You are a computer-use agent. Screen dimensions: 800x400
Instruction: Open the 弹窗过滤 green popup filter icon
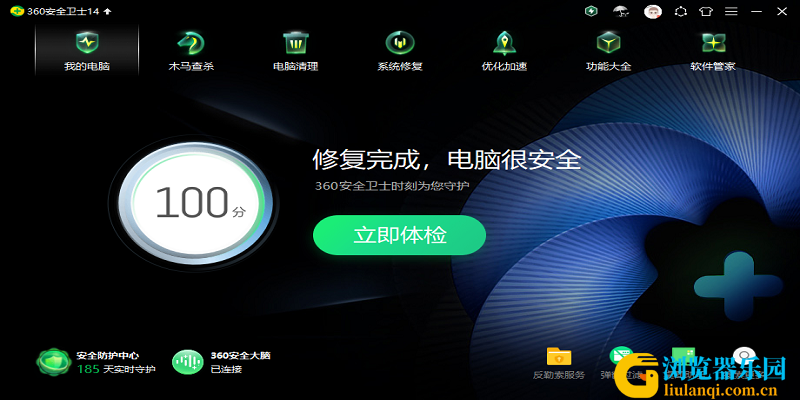tap(621, 356)
